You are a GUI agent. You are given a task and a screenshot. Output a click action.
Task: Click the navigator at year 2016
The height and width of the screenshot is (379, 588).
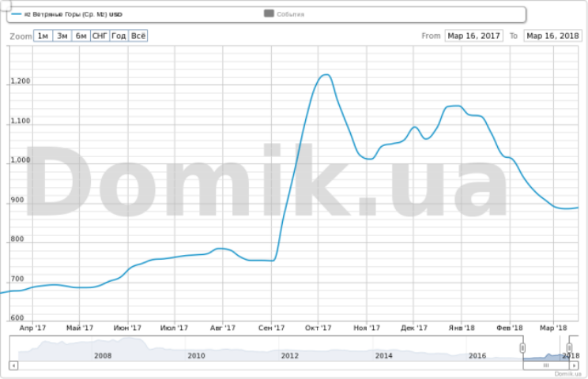[477, 355]
